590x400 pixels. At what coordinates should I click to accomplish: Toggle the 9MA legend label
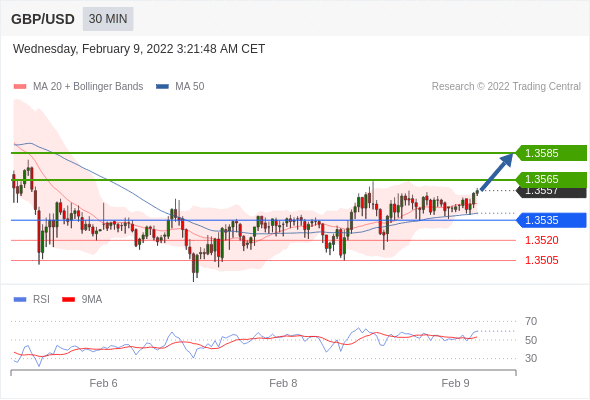[x=92, y=300]
